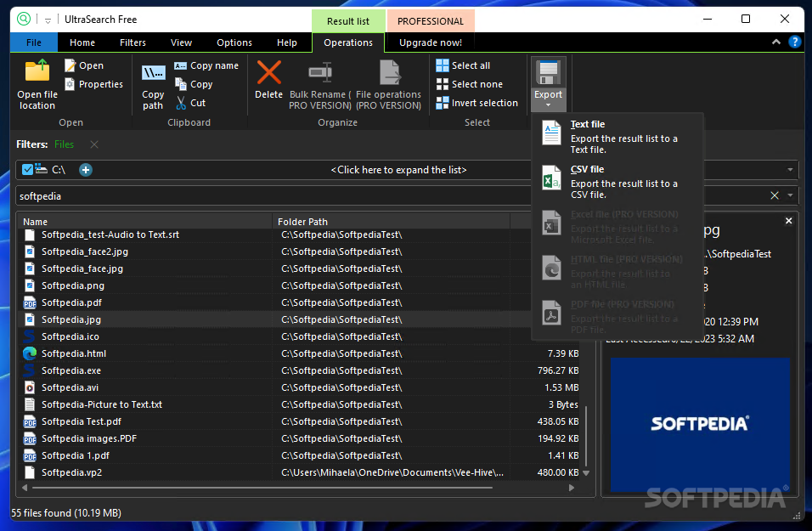
Task: Click here to expand the drive list
Action: click(x=398, y=170)
